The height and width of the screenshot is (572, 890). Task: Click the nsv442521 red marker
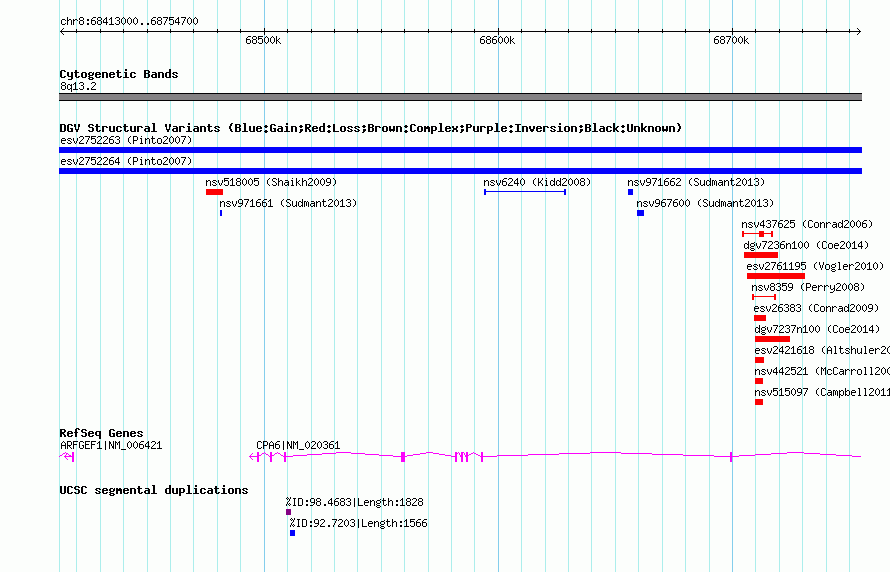click(x=759, y=381)
